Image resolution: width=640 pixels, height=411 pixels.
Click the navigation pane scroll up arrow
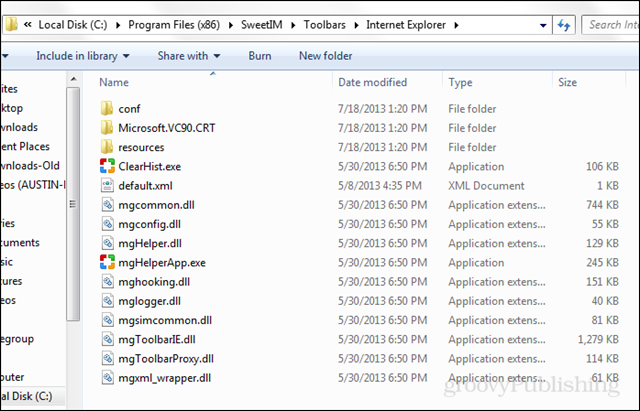pos(73,79)
